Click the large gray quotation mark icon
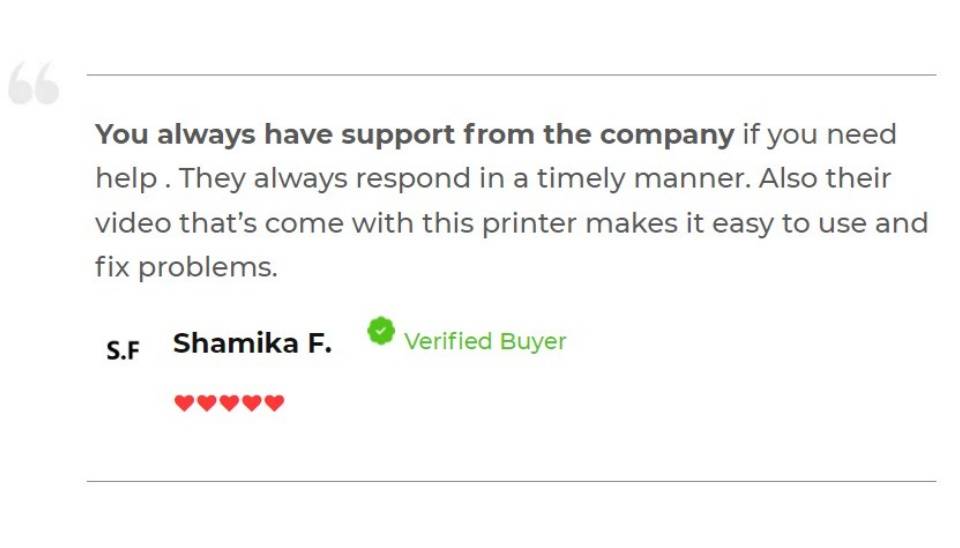960x548 pixels. 34,83
